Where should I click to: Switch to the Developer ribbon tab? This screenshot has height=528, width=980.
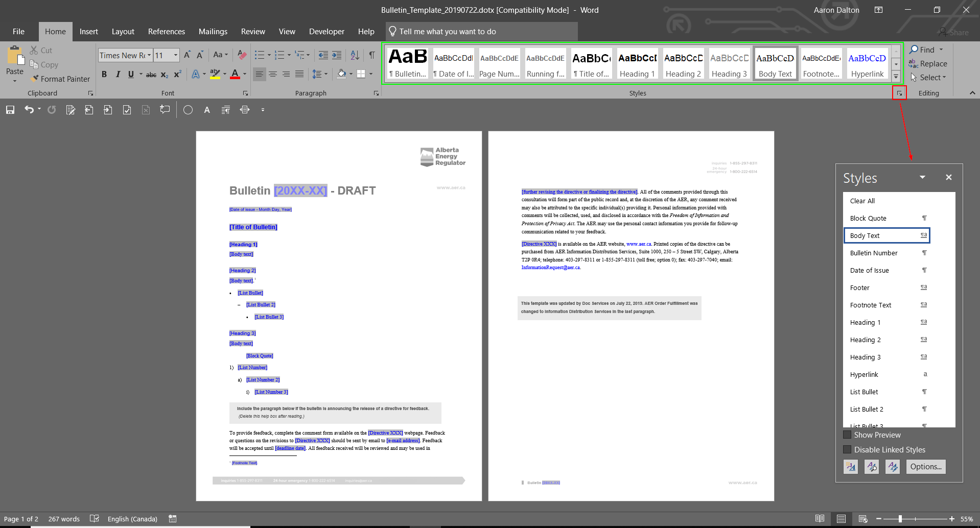click(326, 31)
